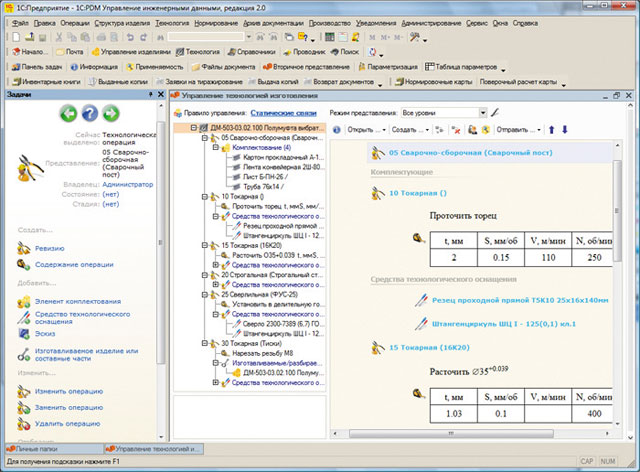The width and height of the screenshot is (640, 472).
Task: Click Содержание операции link
Action: click(74, 265)
